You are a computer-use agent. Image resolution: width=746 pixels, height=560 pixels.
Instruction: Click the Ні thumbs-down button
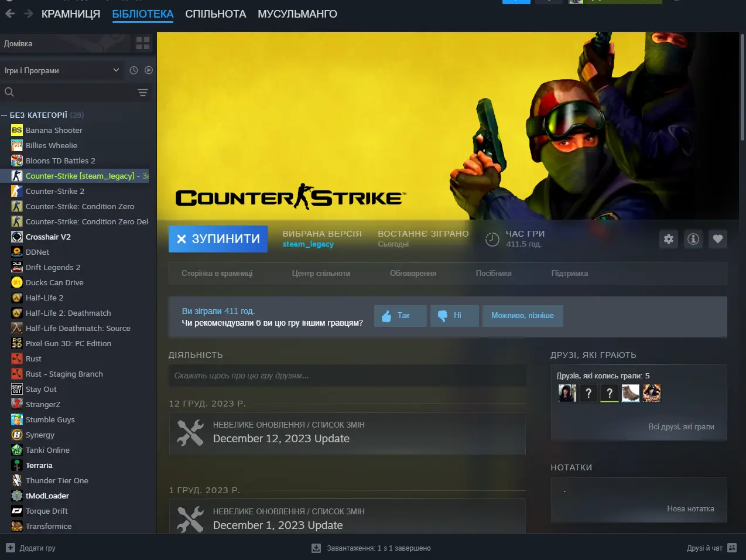454,316
